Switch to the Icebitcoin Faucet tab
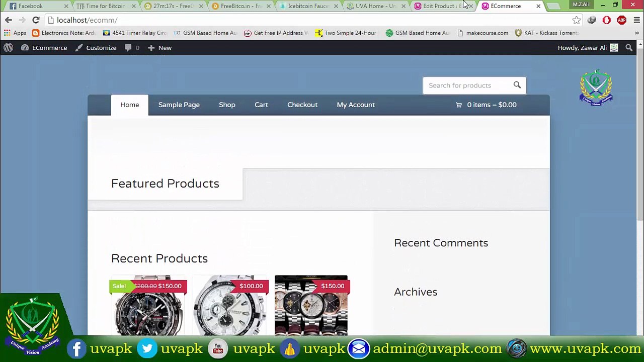The height and width of the screenshot is (362, 644). tap(307, 6)
